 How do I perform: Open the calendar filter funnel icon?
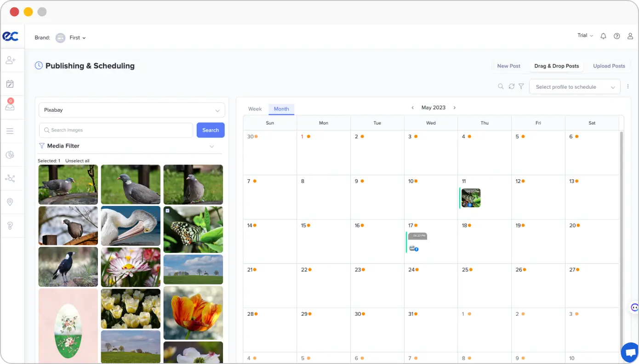click(x=521, y=86)
